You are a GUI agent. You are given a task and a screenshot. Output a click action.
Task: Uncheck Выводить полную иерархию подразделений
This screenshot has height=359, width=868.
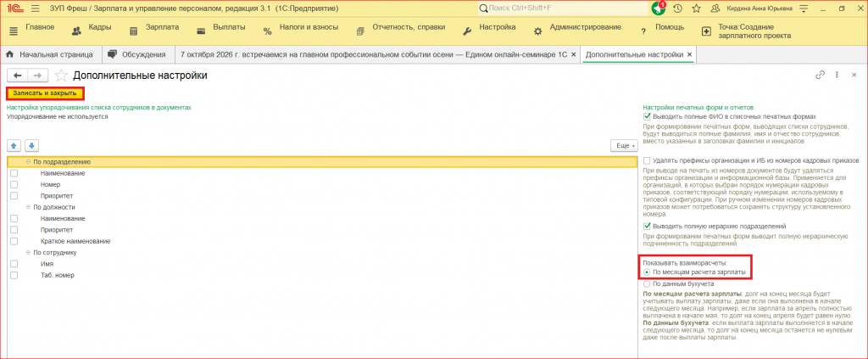click(647, 226)
